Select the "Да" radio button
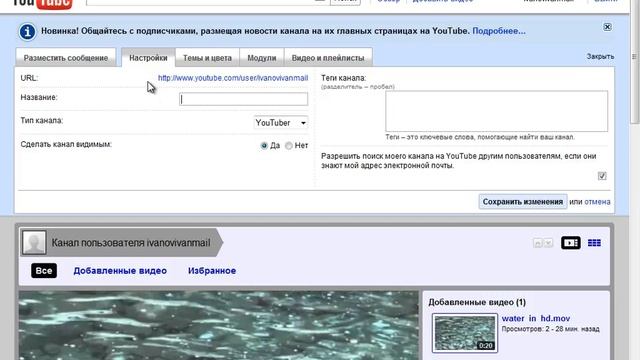Image resolution: width=640 pixels, height=360 pixels. click(x=264, y=146)
